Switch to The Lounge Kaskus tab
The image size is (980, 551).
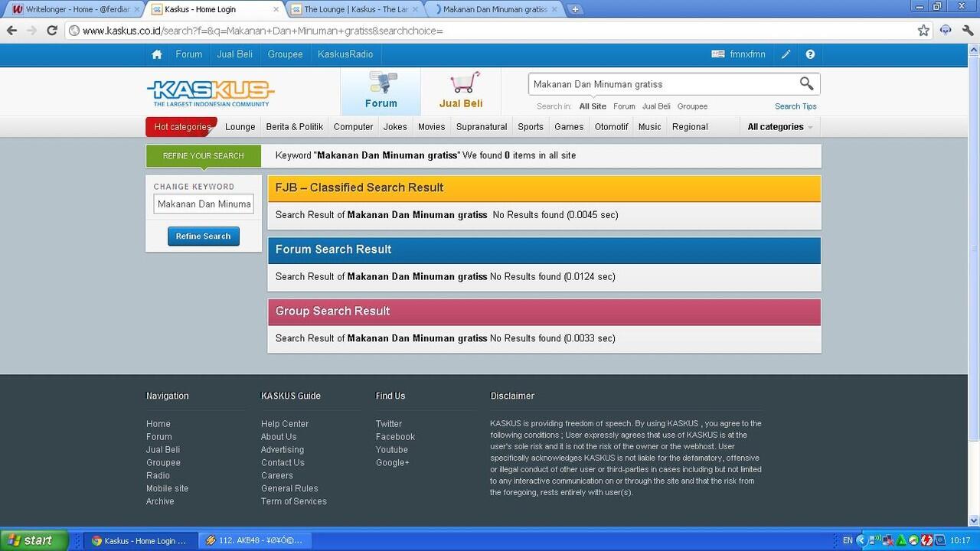(355, 9)
